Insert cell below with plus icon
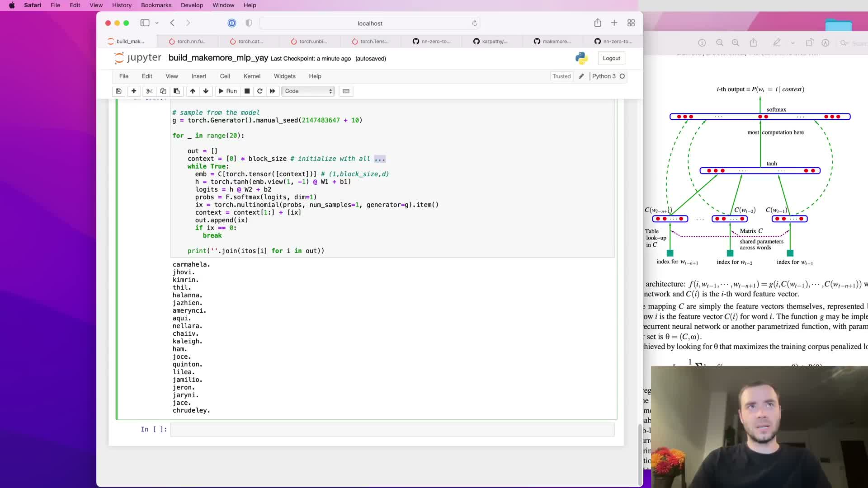This screenshot has width=868, height=488. [x=134, y=91]
